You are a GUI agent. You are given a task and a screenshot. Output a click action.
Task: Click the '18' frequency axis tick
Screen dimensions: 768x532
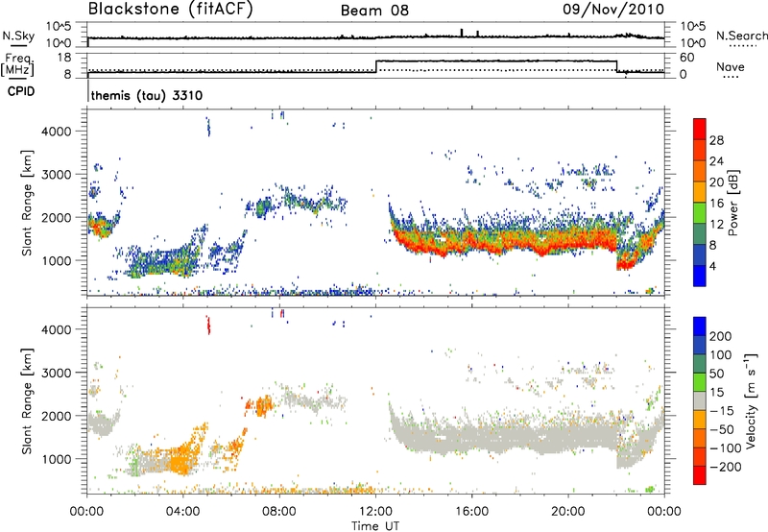63,58
